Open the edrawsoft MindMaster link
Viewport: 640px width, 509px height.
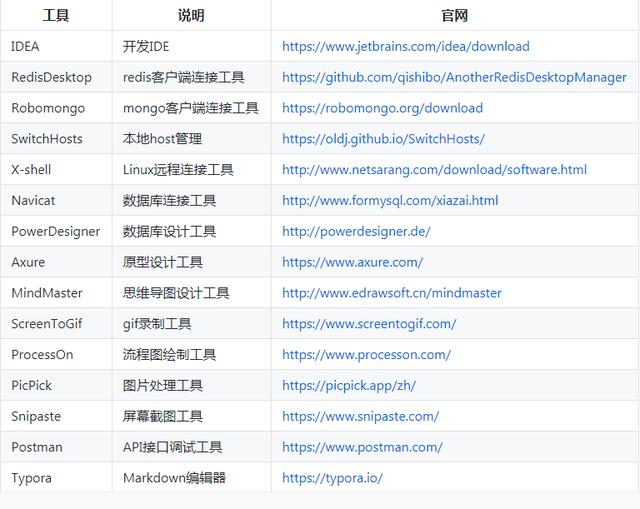pyautogui.click(x=391, y=293)
